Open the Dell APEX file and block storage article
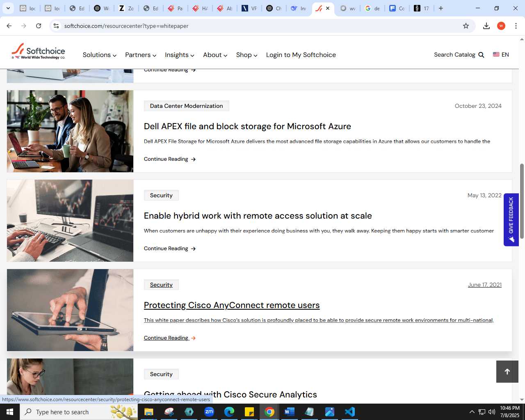Image resolution: width=525 pixels, height=420 pixels. coord(247,126)
